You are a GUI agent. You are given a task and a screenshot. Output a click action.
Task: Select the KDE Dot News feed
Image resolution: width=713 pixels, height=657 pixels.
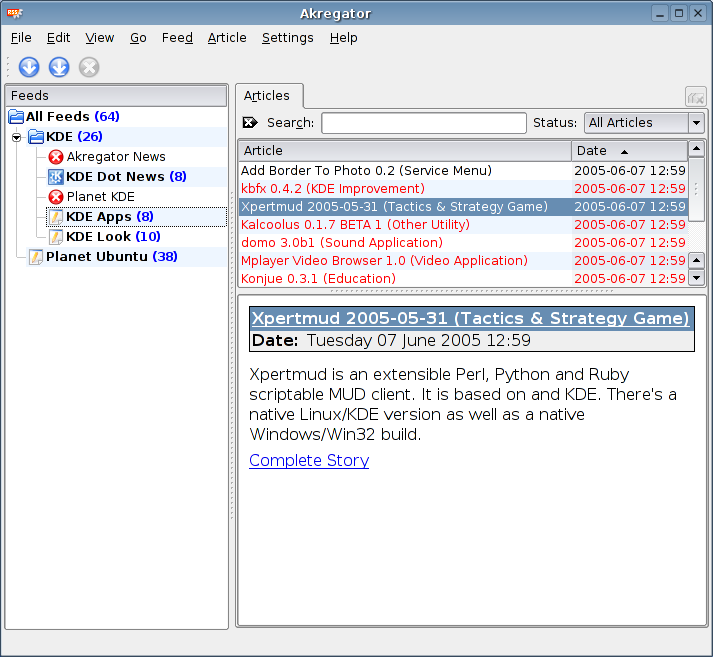[126, 176]
